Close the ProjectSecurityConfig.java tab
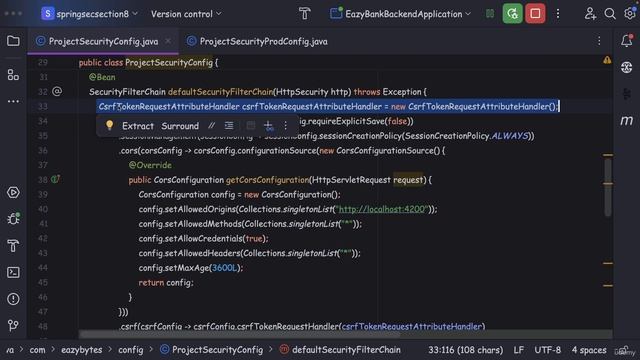The height and width of the screenshot is (360, 640). coord(168,41)
